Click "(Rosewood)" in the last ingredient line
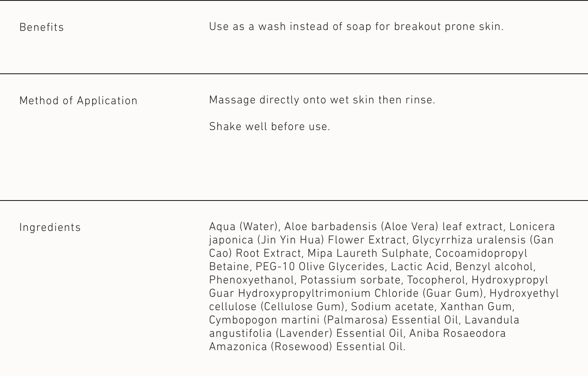The width and height of the screenshot is (588, 376). click(x=302, y=347)
